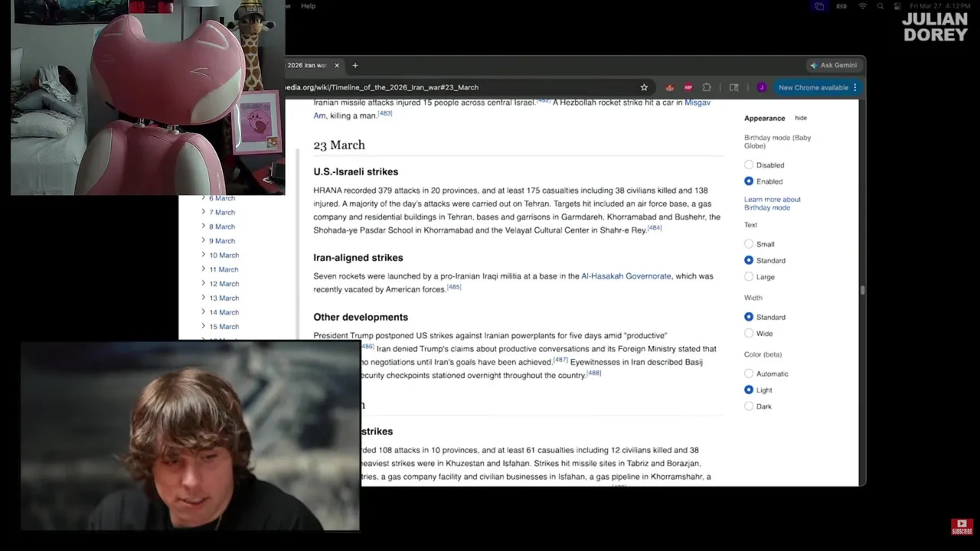Expand the 7 March contents chevron
This screenshot has width=980, height=551.
[x=203, y=212]
